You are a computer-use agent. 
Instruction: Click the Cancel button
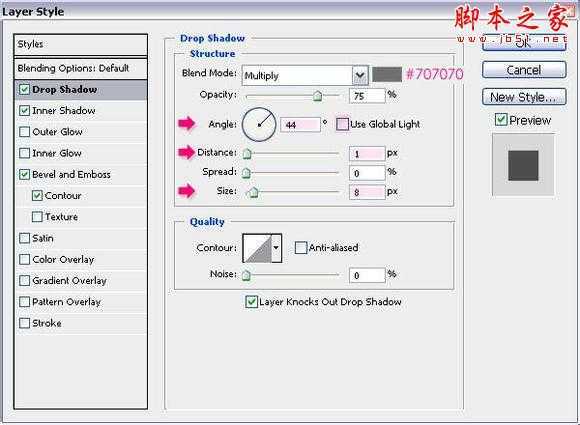(x=524, y=70)
